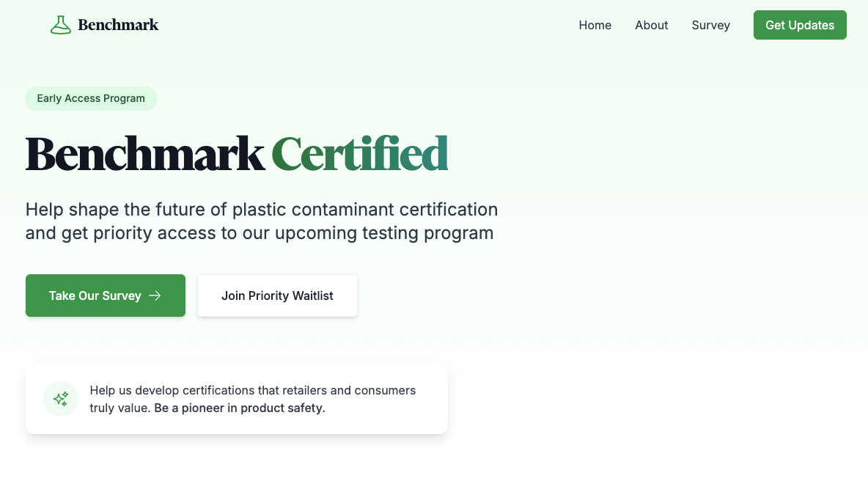Go to the About page
The image size is (868, 481).
(651, 25)
